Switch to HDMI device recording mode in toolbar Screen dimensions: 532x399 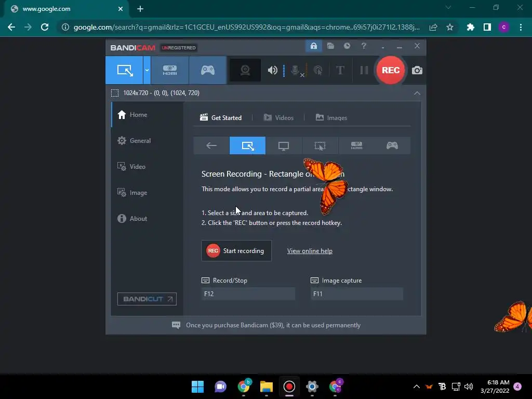coord(170,70)
